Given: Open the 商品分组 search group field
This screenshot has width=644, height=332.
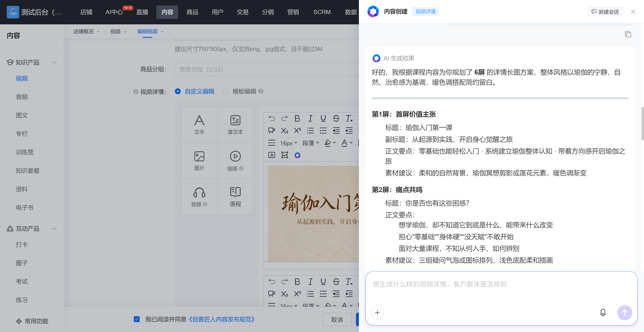Looking at the screenshot, I should pos(267,69).
